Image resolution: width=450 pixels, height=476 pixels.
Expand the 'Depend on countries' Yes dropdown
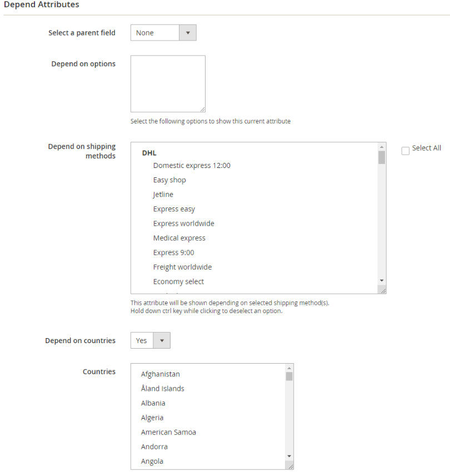click(150, 340)
